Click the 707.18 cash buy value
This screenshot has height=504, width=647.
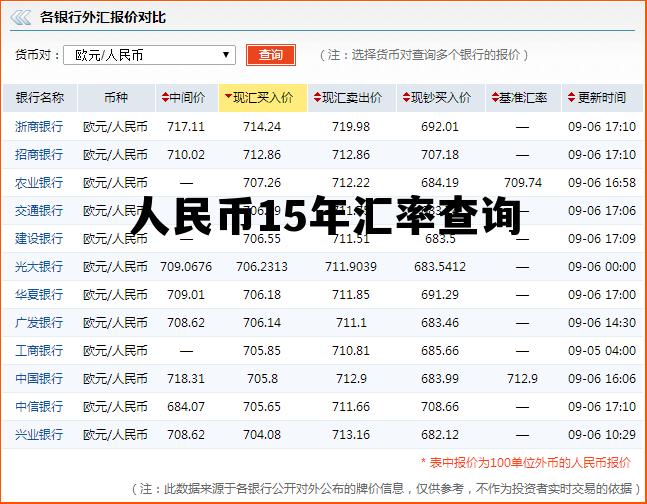pos(440,154)
